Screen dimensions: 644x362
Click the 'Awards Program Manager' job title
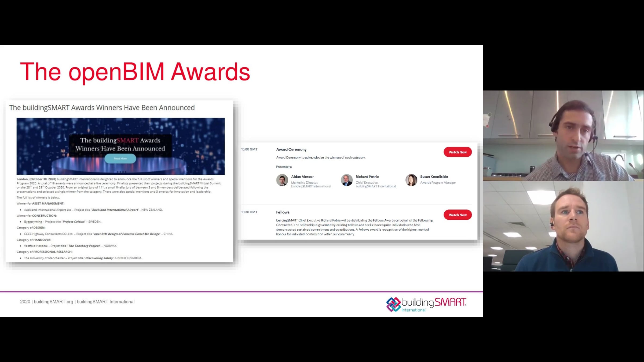pyautogui.click(x=438, y=183)
